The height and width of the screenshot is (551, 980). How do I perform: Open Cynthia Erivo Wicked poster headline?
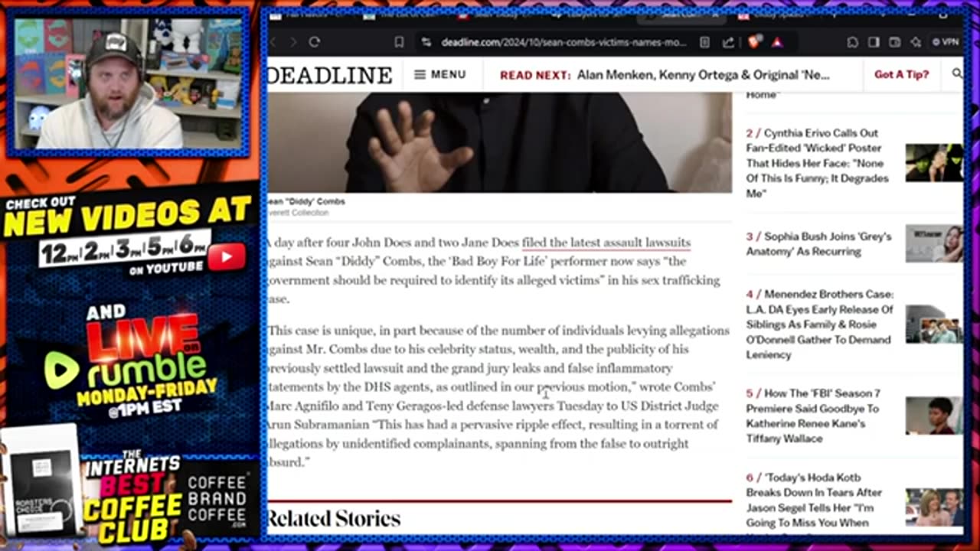818,163
